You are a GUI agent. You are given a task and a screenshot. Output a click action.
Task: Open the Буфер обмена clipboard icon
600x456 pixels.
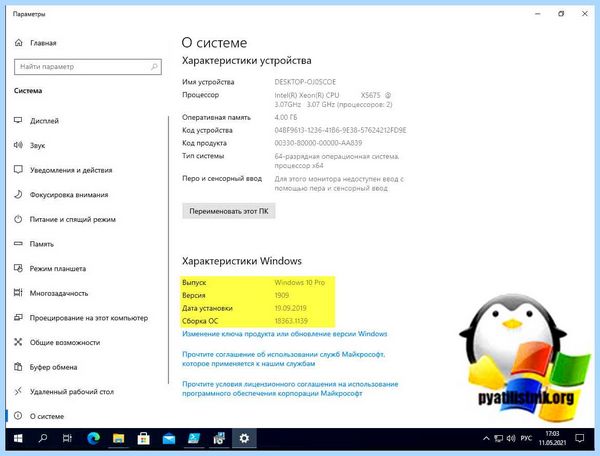tap(18, 366)
